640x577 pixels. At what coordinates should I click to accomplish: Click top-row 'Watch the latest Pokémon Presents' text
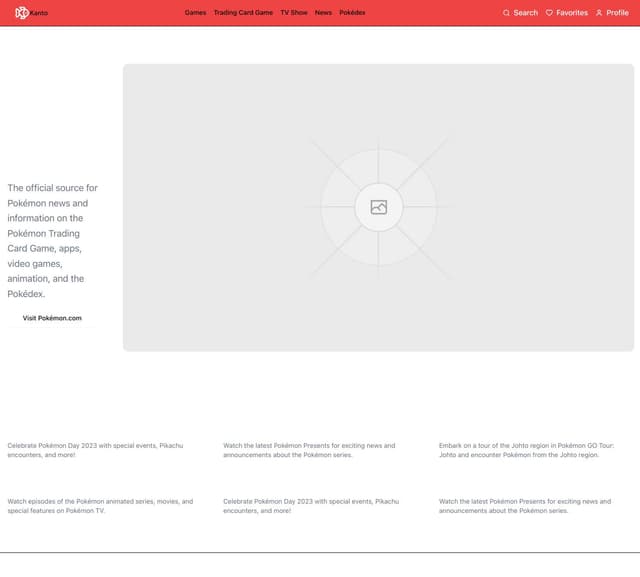(309, 450)
